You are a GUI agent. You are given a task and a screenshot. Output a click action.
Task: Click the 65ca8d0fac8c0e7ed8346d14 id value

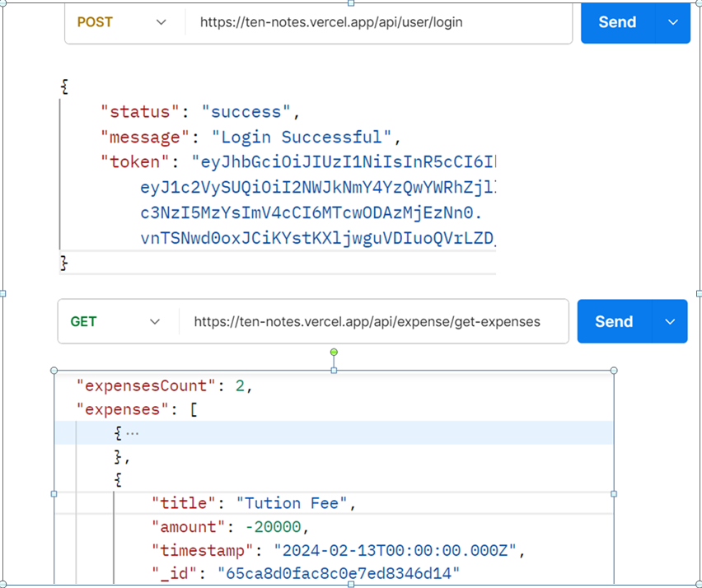tap(339, 574)
